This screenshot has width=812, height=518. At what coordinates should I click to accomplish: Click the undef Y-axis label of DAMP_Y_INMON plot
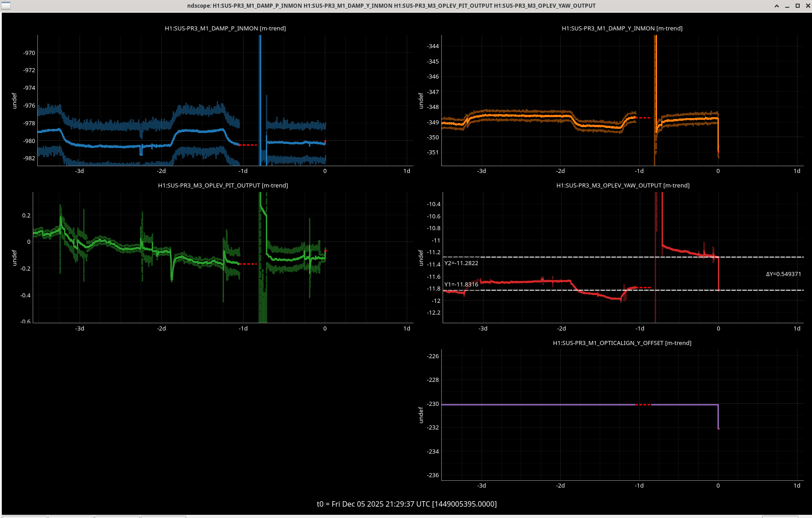click(x=421, y=100)
